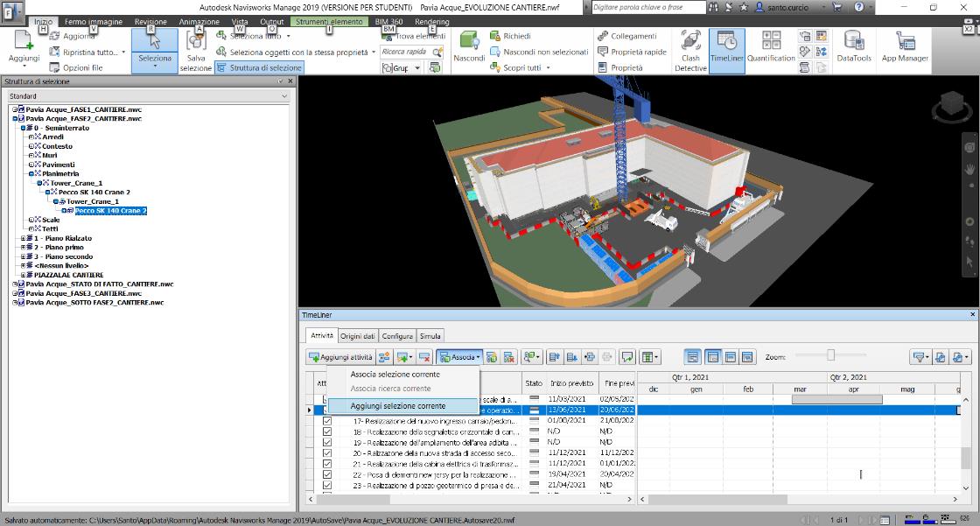980x526 pixels.
Task: Click the Ricerca rapida search field
Action: [405, 52]
